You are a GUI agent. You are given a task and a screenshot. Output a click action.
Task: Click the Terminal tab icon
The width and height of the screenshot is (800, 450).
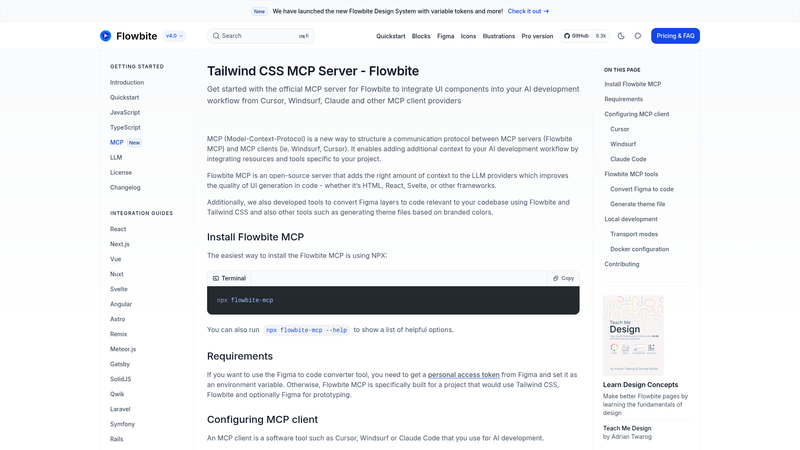[216, 278]
